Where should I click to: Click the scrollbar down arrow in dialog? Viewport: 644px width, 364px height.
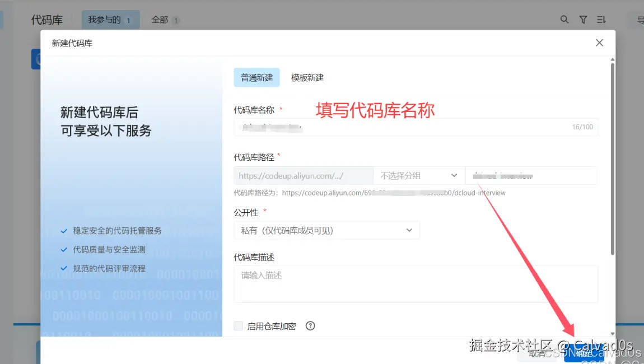[613, 334]
